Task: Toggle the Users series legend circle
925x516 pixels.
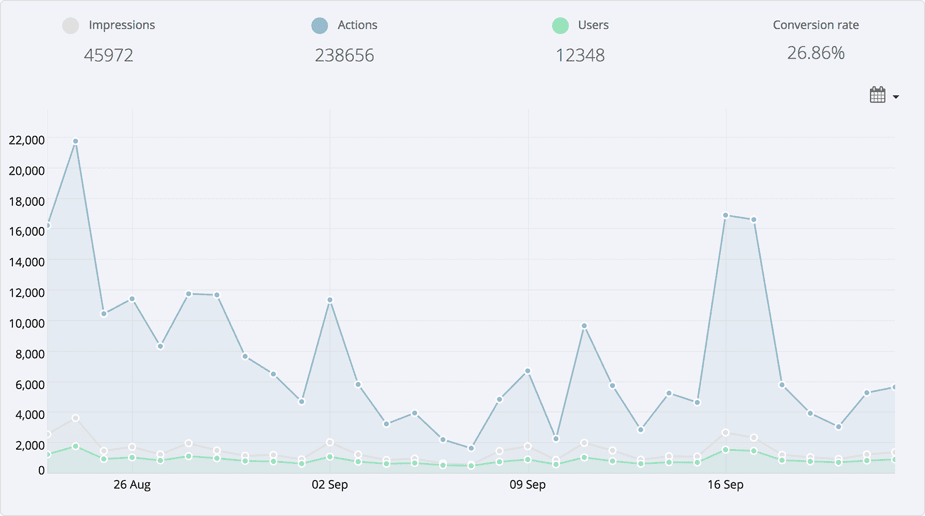Action: click(560, 25)
